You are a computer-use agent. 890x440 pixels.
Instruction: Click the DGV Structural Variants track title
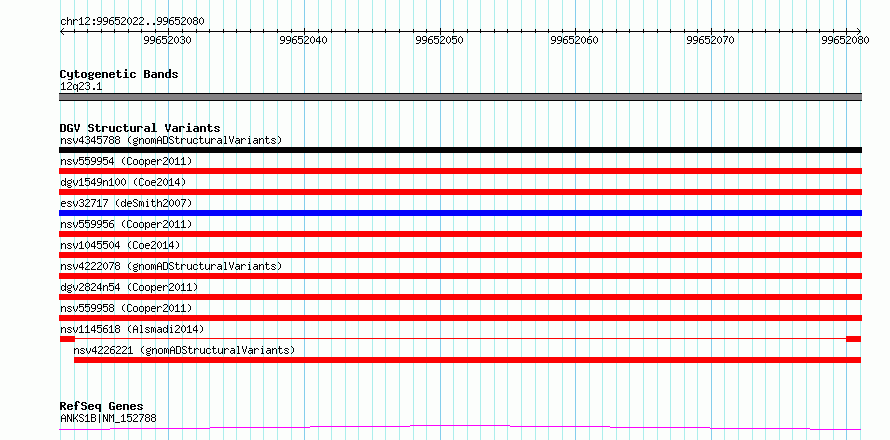click(x=140, y=128)
